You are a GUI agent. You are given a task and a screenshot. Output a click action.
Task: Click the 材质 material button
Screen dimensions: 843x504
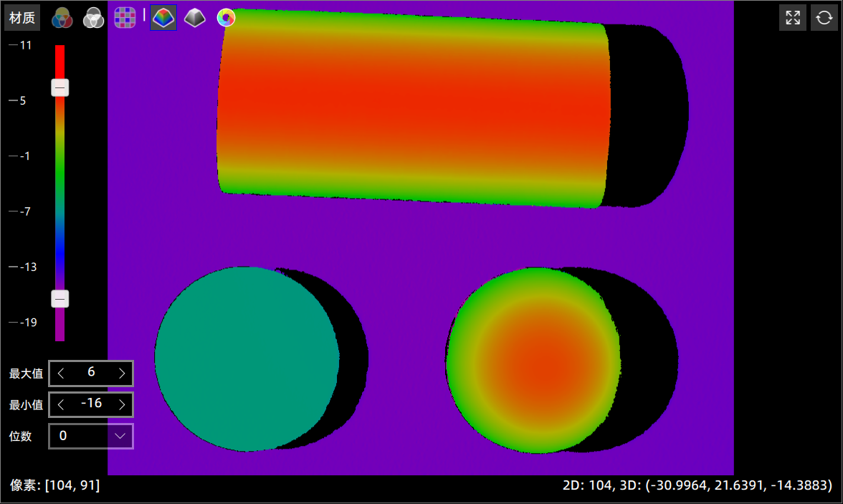[22, 18]
